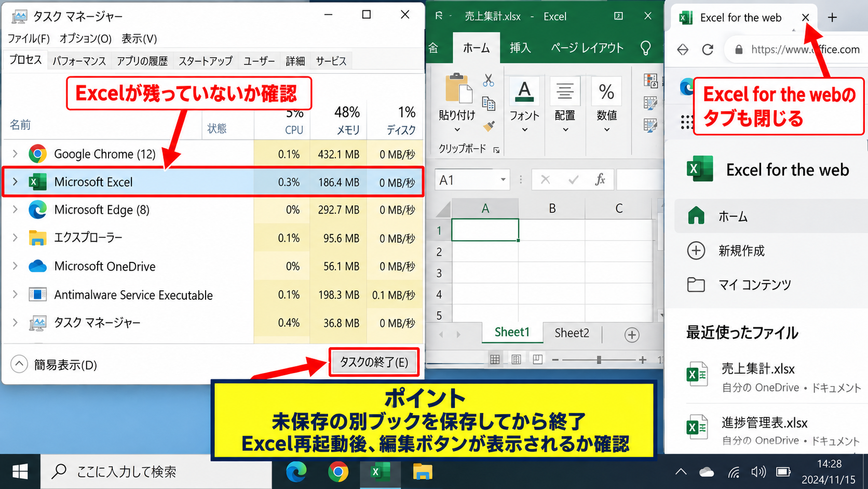Viewport: 868px width, 489px height.
Task: Switch to Page Break Preview icon in status bar
Action: [537, 360]
